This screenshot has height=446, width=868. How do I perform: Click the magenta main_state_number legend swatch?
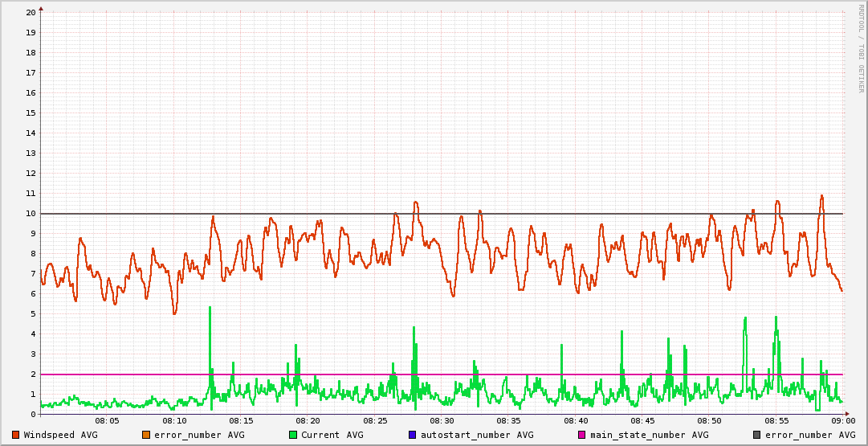pyautogui.click(x=582, y=435)
